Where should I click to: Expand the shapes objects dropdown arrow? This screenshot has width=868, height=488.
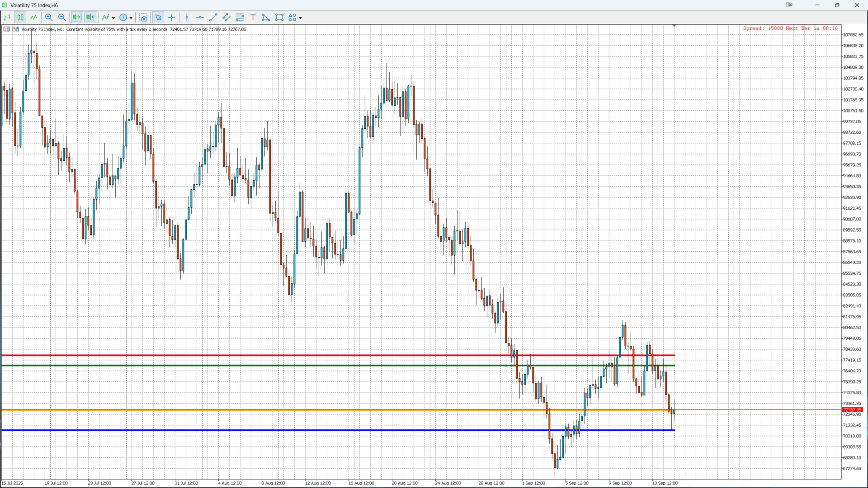[300, 18]
